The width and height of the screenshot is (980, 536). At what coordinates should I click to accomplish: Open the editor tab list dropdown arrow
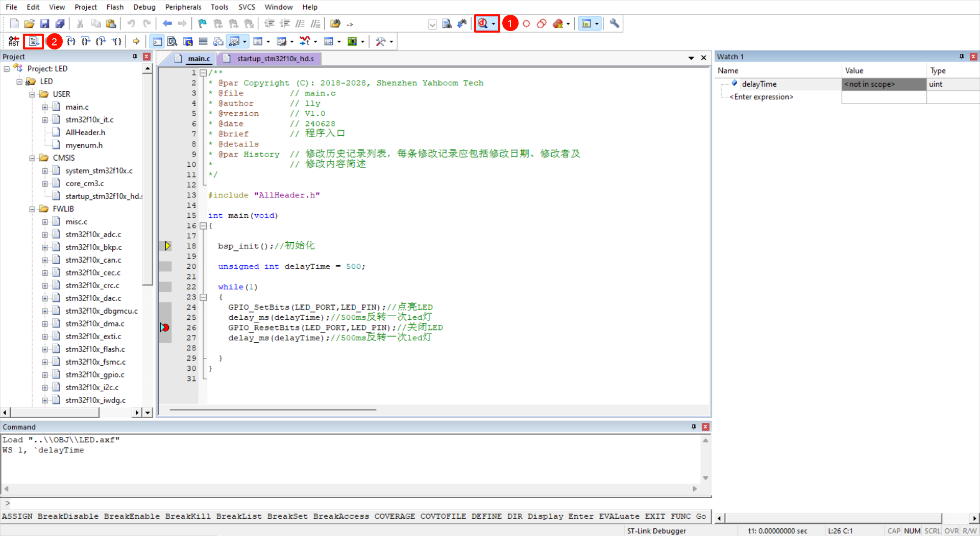click(691, 58)
